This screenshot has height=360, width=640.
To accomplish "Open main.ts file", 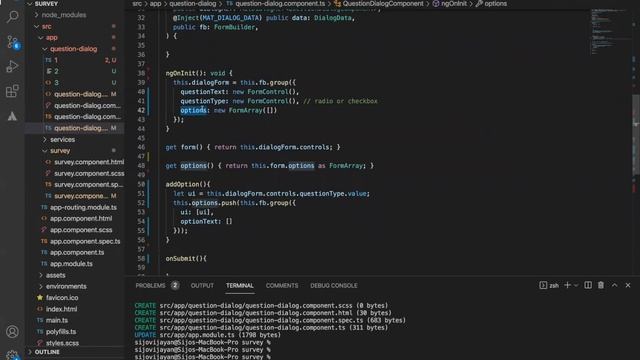I will click(x=56, y=320).
